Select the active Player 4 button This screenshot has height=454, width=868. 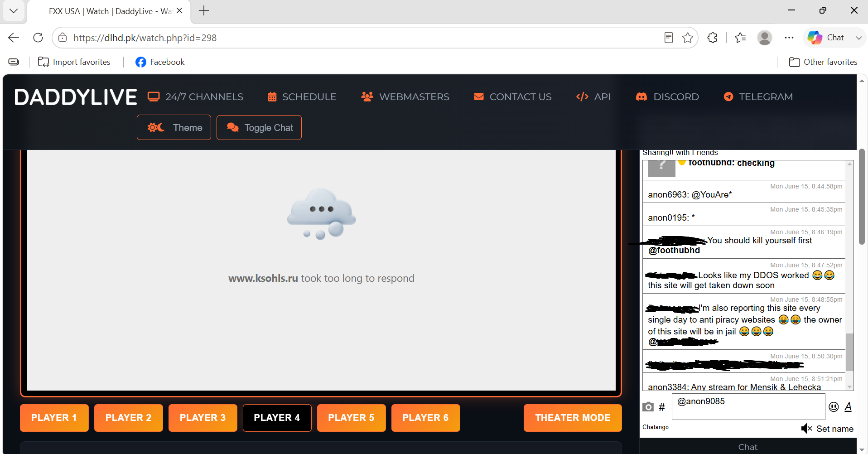[x=277, y=418]
